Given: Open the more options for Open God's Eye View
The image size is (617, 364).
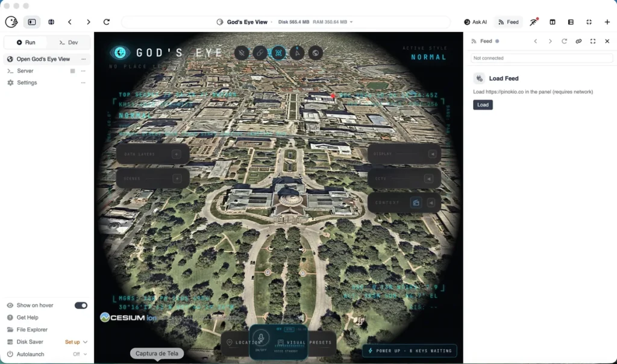Looking at the screenshot, I should [x=83, y=59].
